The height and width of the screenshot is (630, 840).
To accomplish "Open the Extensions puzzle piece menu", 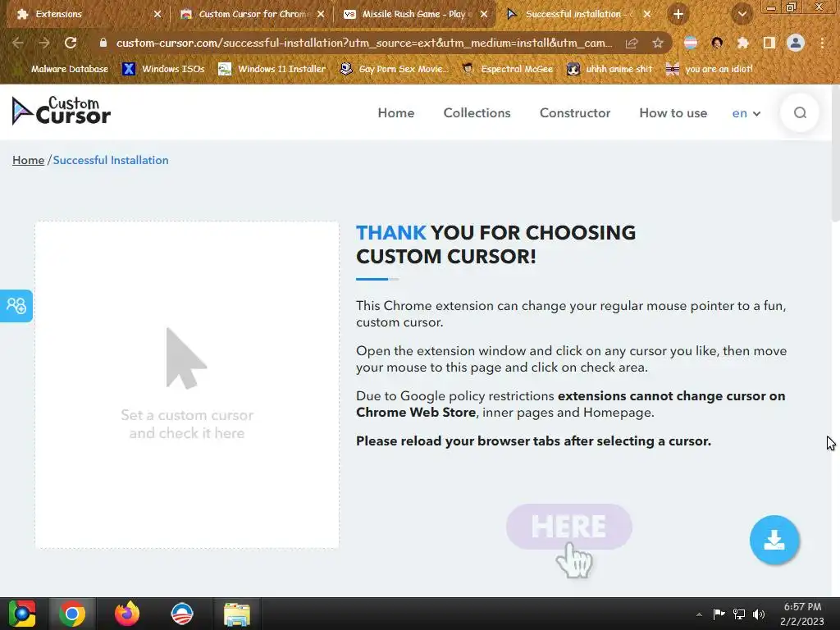I will pos(743,43).
